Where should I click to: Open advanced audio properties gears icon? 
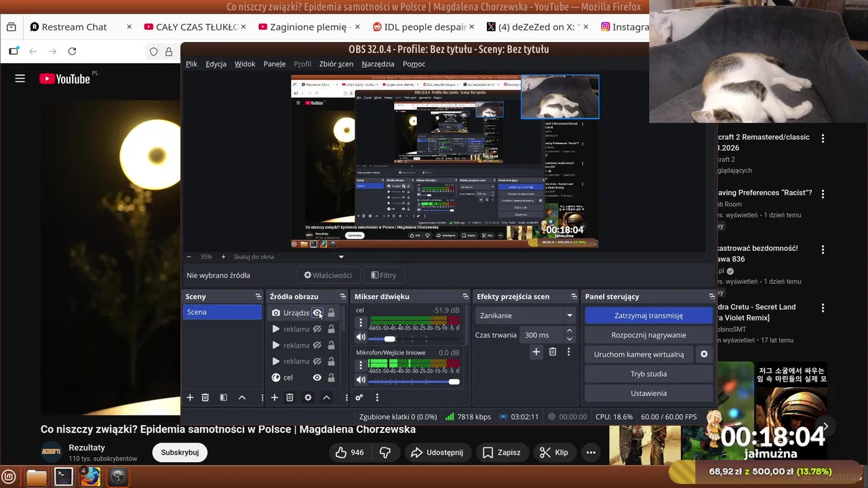pos(359,397)
